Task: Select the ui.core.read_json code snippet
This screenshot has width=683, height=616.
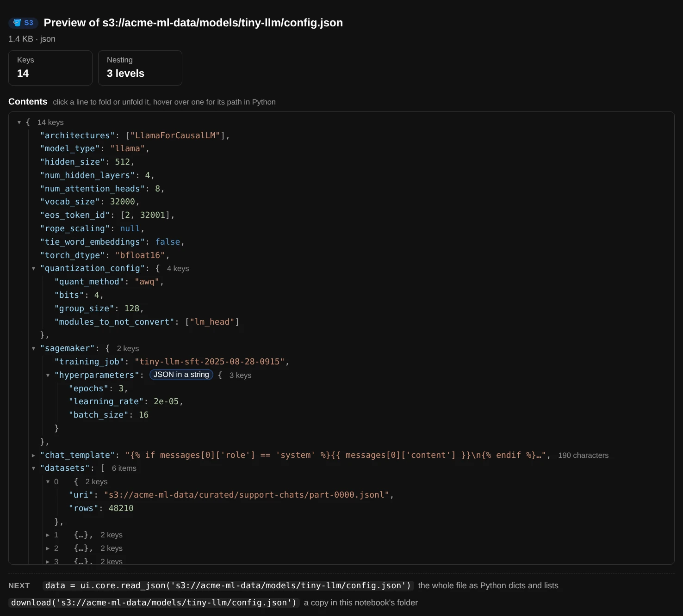Action: click(228, 585)
